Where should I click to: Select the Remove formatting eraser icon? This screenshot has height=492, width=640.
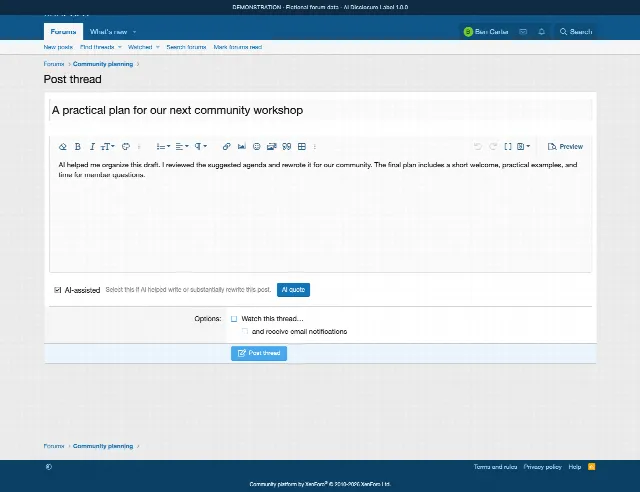point(62,147)
